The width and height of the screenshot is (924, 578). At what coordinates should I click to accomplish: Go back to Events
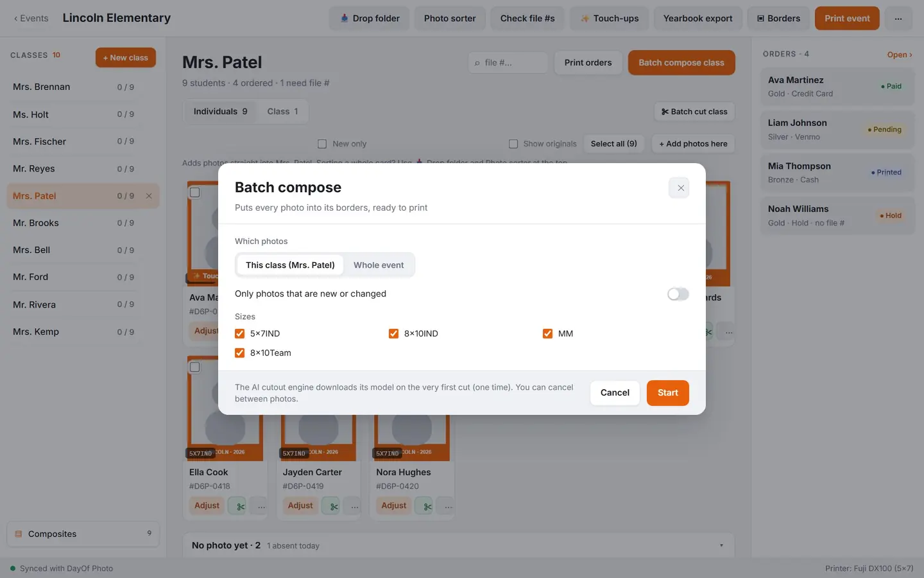click(31, 19)
